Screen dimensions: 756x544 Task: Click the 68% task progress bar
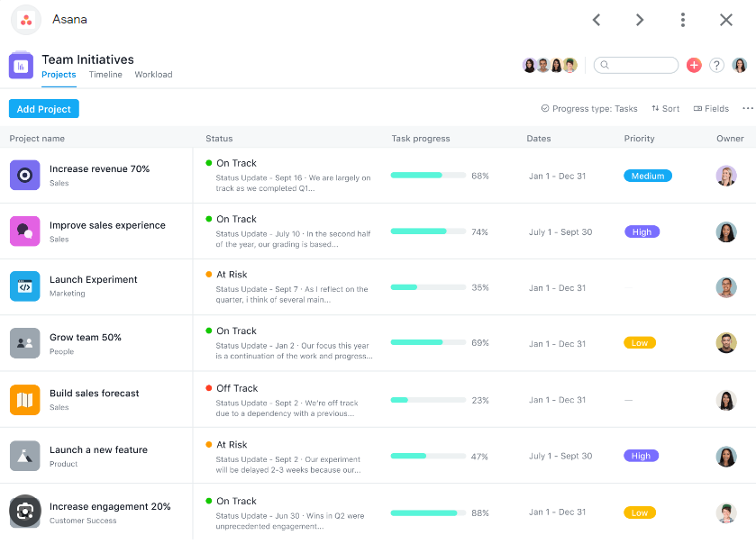tap(428, 176)
